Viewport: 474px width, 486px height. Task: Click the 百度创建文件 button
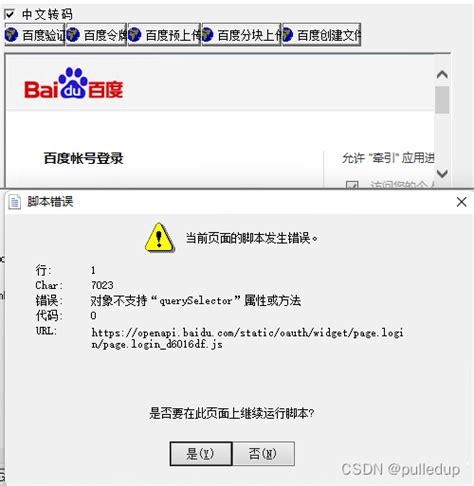click(x=322, y=35)
